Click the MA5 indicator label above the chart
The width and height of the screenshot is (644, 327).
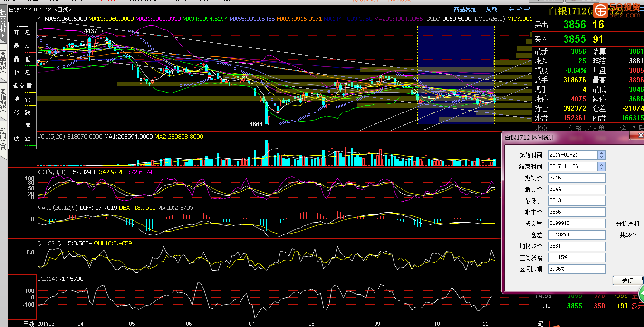[66, 19]
